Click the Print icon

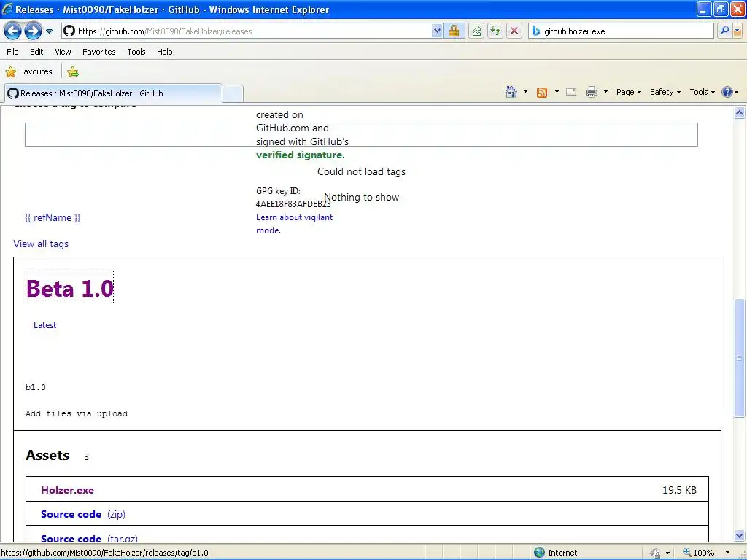[591, 92]
